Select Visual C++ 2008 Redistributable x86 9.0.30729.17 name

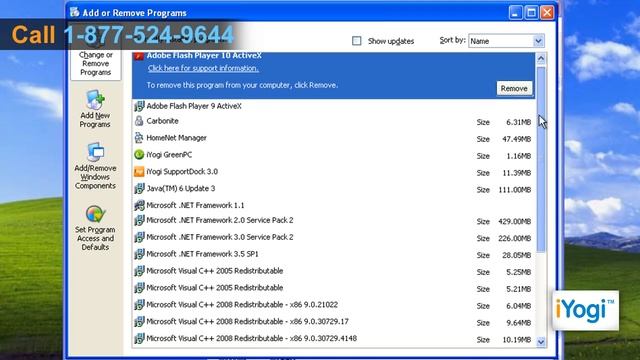pyautogui.click(x=247, y=322)
